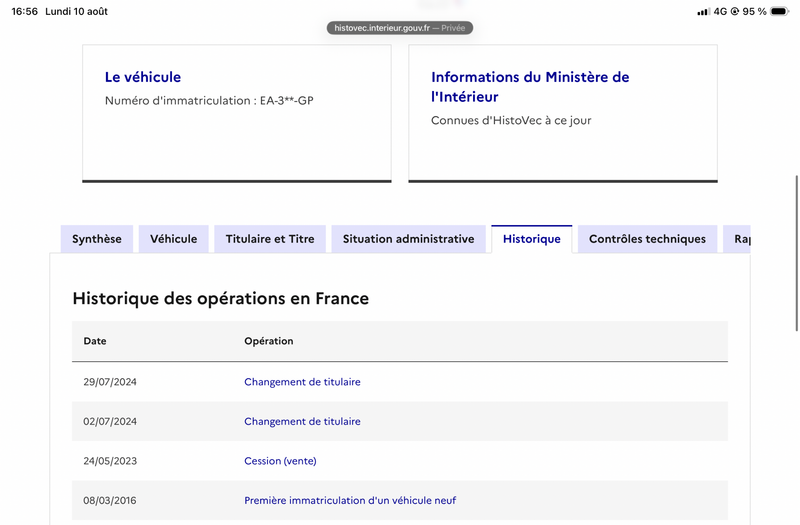800x525 pixels.
Task: Select the date 29/07/2024 cell
Action: [x=110, y=382]
